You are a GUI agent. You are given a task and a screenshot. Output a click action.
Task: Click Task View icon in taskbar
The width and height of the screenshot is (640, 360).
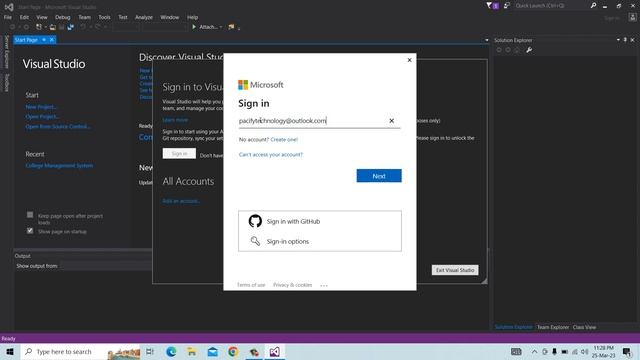click(x=150, y=352)
